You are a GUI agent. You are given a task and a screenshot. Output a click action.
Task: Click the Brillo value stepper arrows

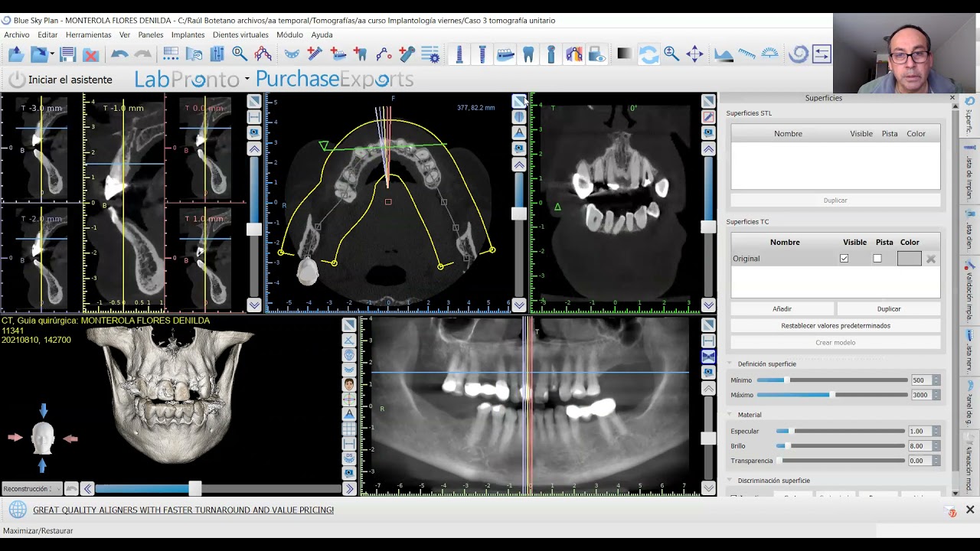[936, 446]
